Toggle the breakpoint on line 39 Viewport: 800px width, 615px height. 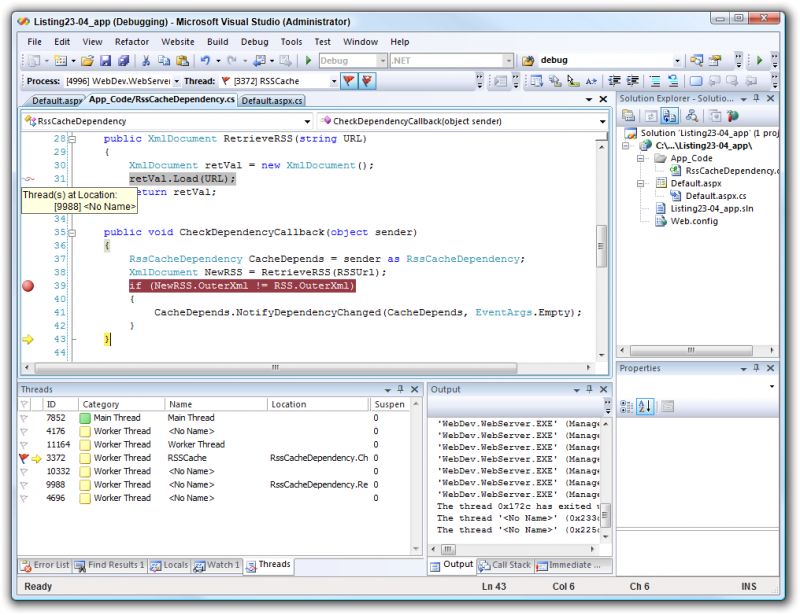pos(28,286)
